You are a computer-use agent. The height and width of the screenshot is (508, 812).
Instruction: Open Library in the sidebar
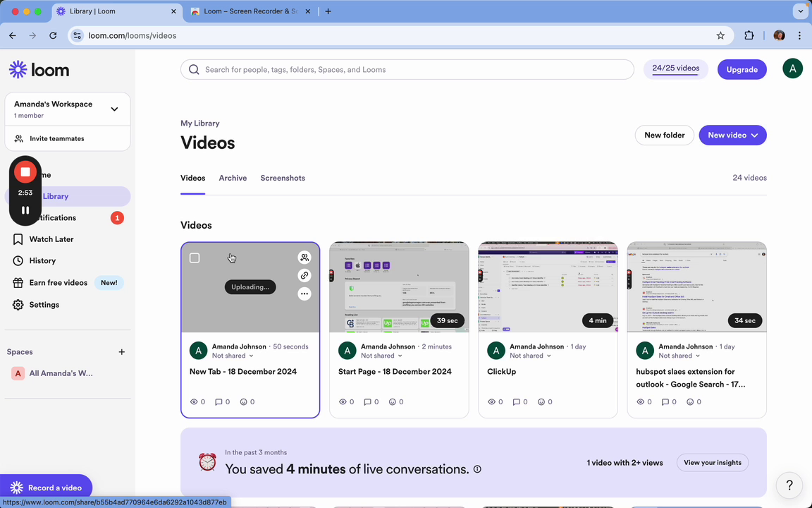pyautogui.click(x=68, y=196)
